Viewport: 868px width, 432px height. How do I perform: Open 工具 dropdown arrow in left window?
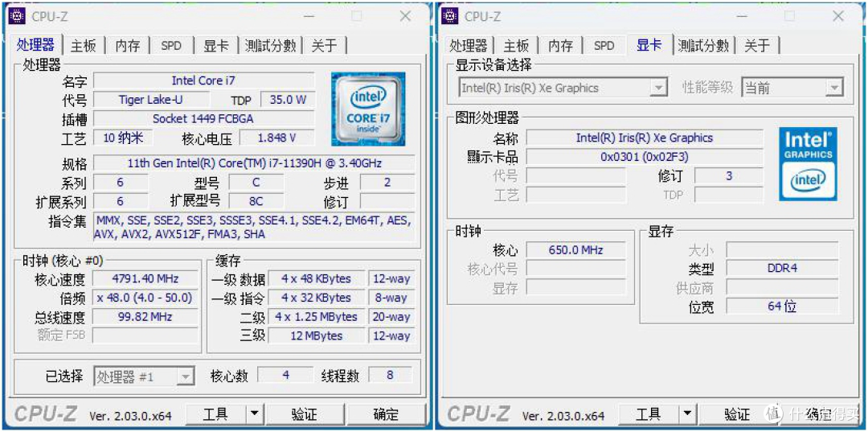[x=254, y=413]
